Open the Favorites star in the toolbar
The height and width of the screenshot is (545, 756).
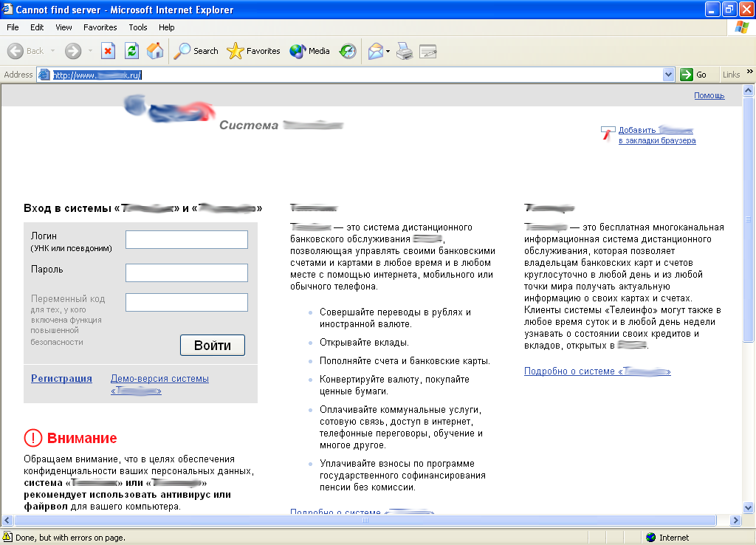click(x=253, y=51)
